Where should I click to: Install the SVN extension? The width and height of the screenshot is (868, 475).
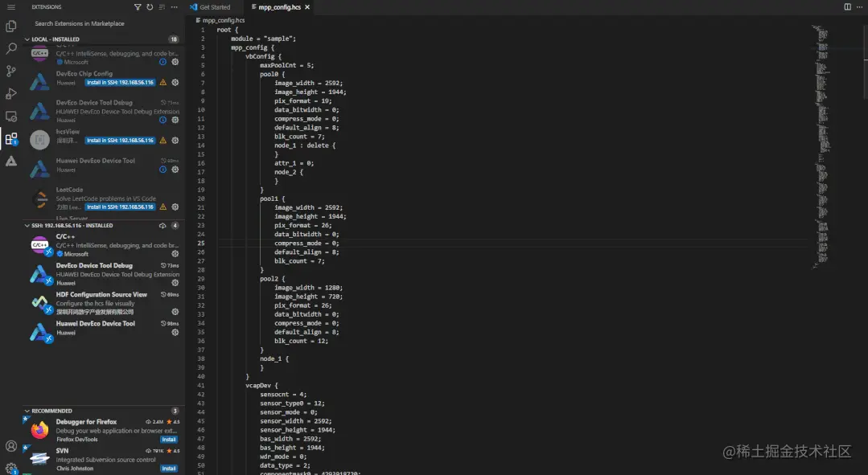[x=169, y=469]
